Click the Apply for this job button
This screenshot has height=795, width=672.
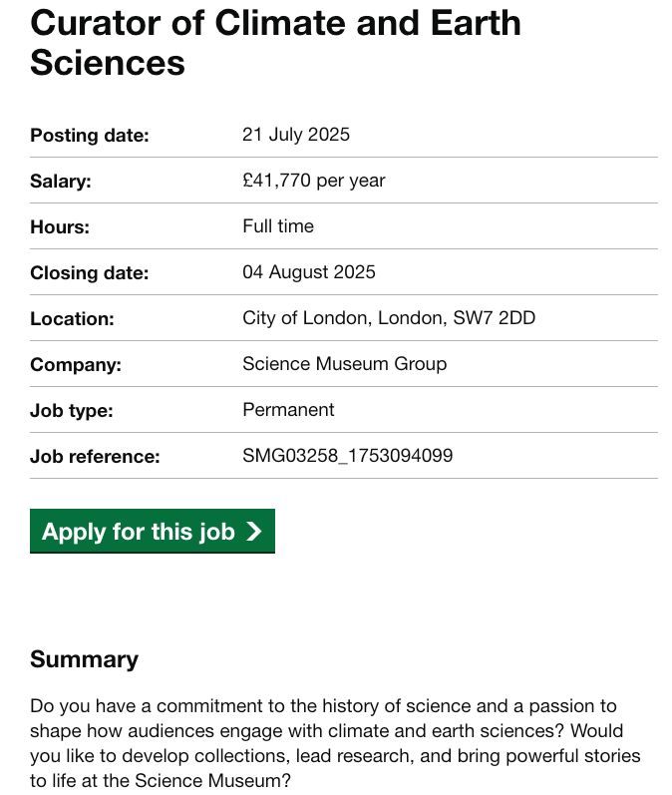(x=152, y=531)
